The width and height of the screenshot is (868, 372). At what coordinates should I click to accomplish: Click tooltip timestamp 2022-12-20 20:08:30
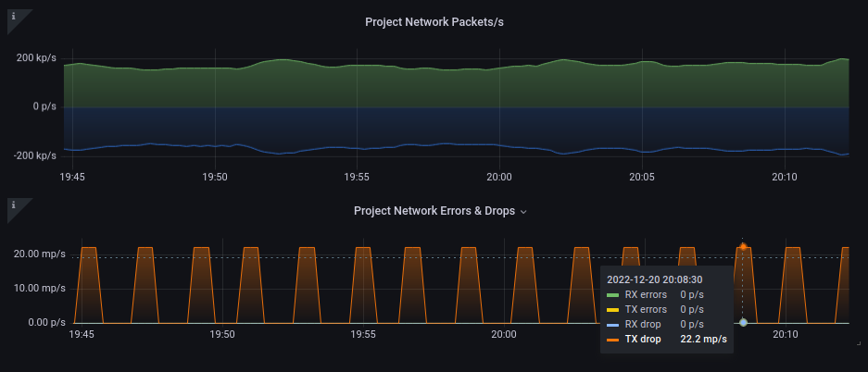(x=655, y=279)
